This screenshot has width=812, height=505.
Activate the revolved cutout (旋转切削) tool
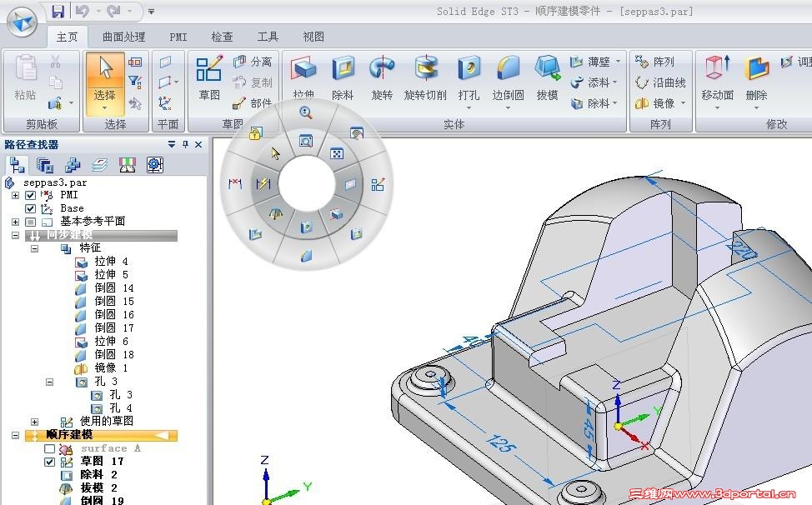point(425,77)
